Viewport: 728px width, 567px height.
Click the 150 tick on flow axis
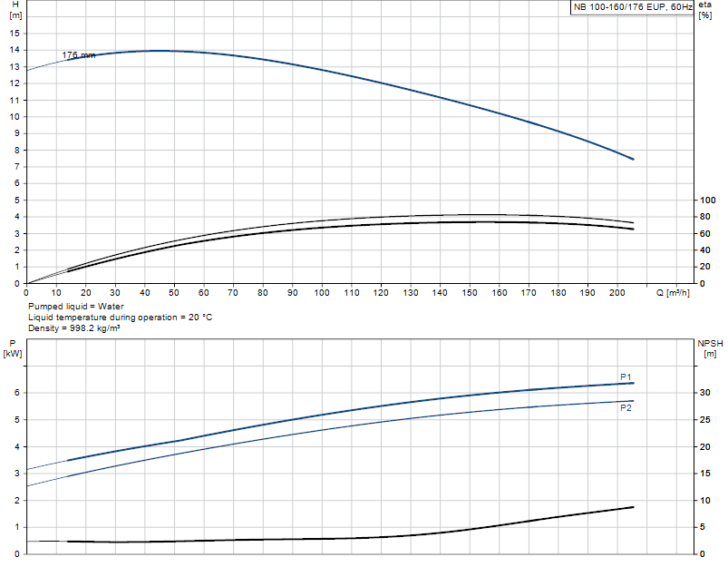(x=470, y=293)
